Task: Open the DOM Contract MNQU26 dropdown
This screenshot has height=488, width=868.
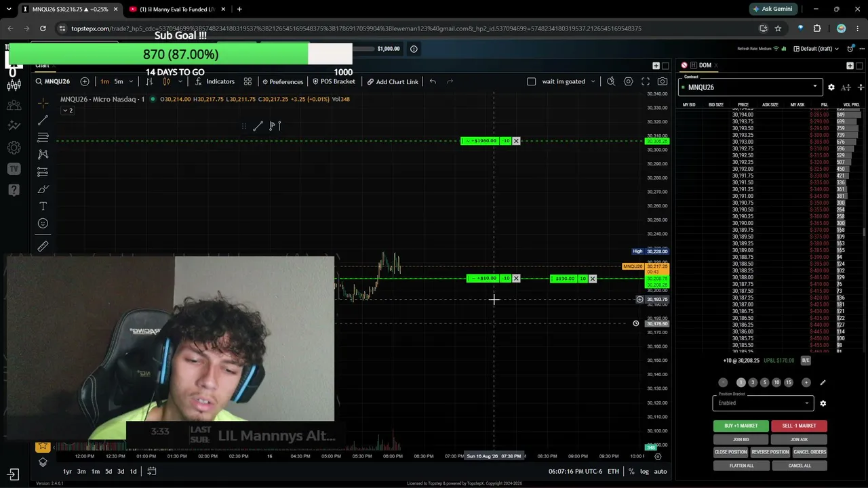Action: (752, 87)
